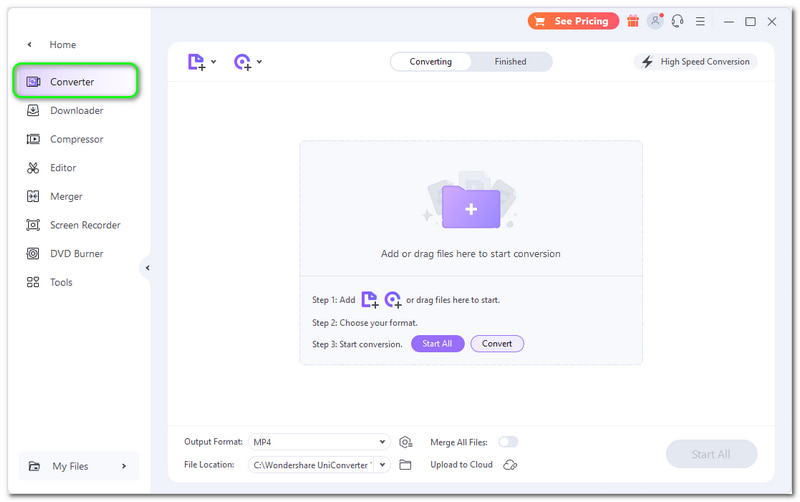Collapse the left sidebar panel arrow

tap(147, 268)
